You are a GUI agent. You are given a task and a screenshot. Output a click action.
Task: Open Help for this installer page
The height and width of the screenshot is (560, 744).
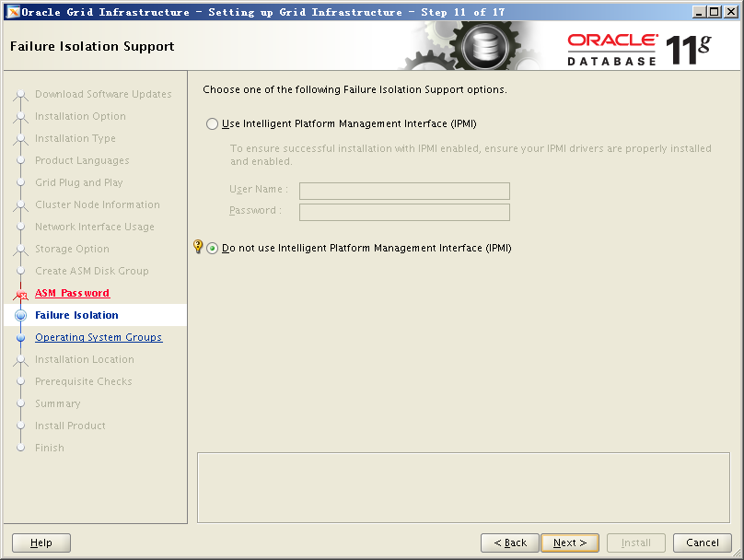pyautogui.click(x=41, y=542)
